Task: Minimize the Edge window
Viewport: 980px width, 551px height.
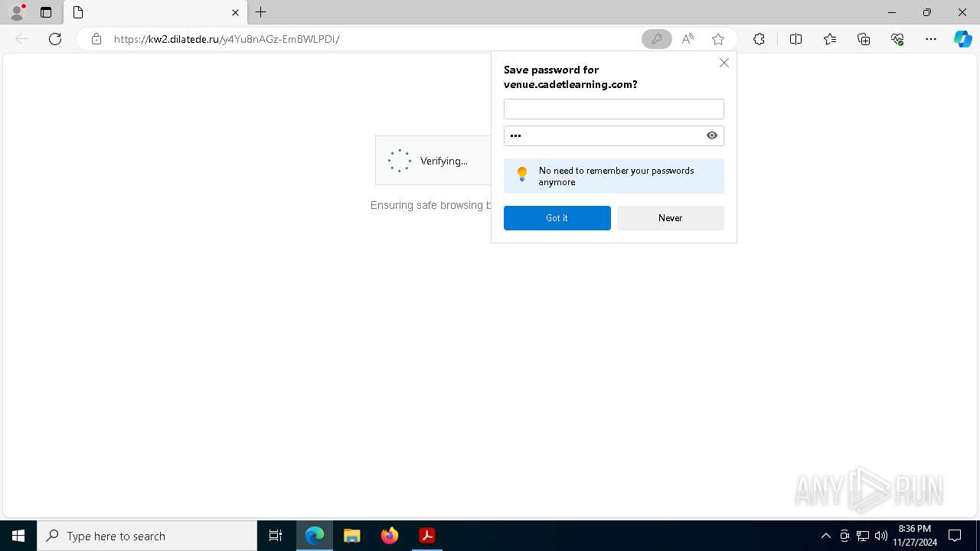Action: 891,12
